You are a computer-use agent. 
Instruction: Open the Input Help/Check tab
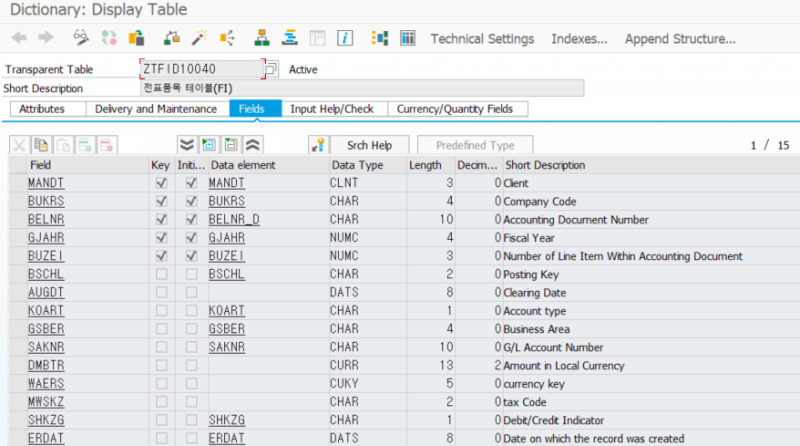[x=335, y=109]
